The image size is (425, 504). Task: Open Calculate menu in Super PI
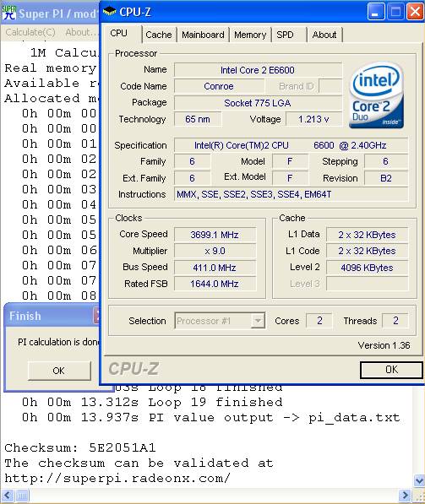pos(30,32)
